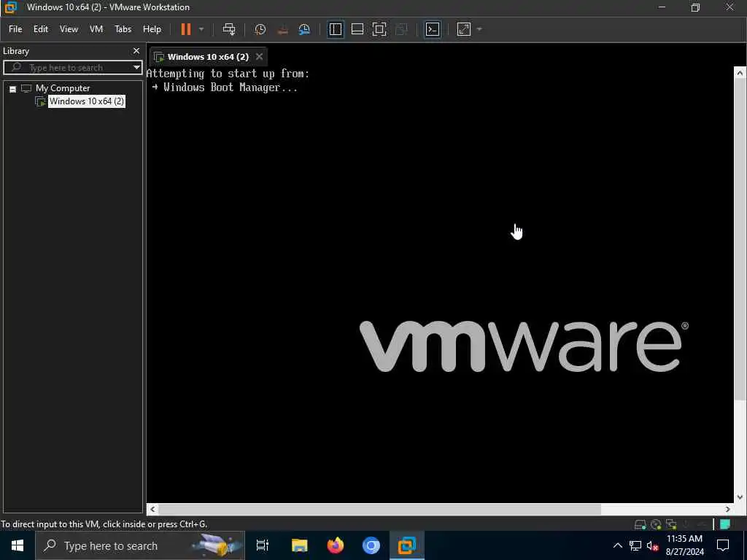Open Task View on the taskbar

263,545
